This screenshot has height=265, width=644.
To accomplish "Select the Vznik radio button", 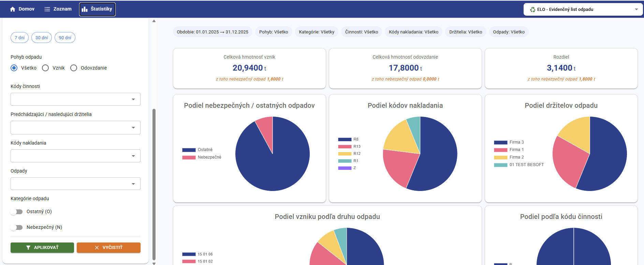I will tap(45, 68).
